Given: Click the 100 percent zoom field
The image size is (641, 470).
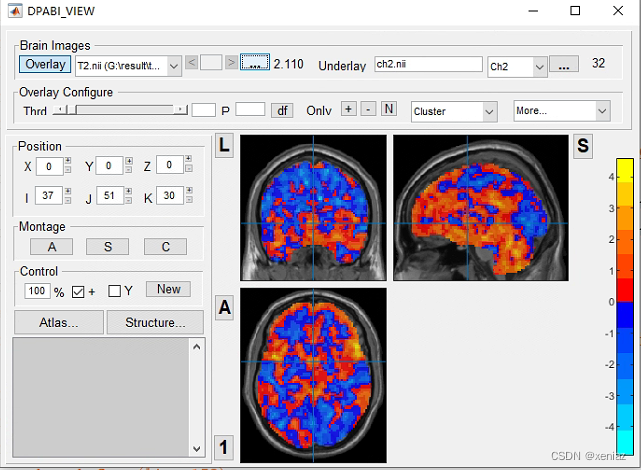Looking at the screenshot, I should click(x=37, y=291).
